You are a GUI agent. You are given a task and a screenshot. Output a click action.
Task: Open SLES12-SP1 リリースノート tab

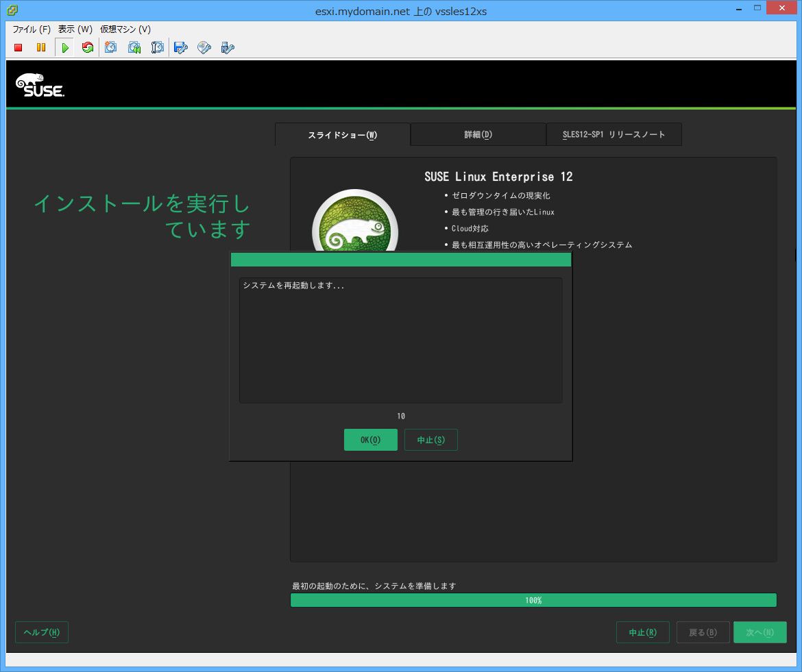coord(613,134)
